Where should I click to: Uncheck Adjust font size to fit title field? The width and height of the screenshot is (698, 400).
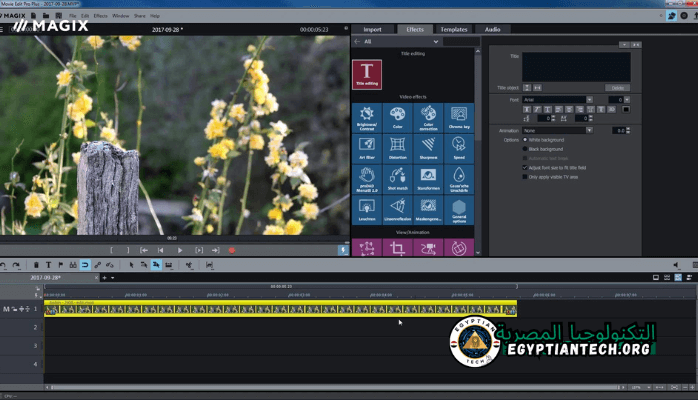click(525, 168)
